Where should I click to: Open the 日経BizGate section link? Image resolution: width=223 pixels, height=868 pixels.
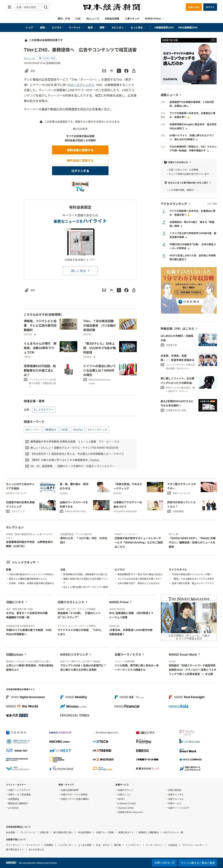point(16,654)
